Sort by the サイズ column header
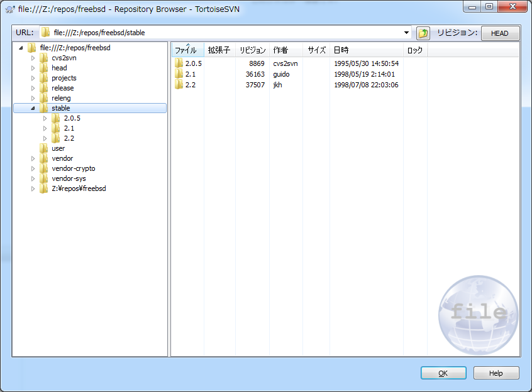 [x=316, y=50]
